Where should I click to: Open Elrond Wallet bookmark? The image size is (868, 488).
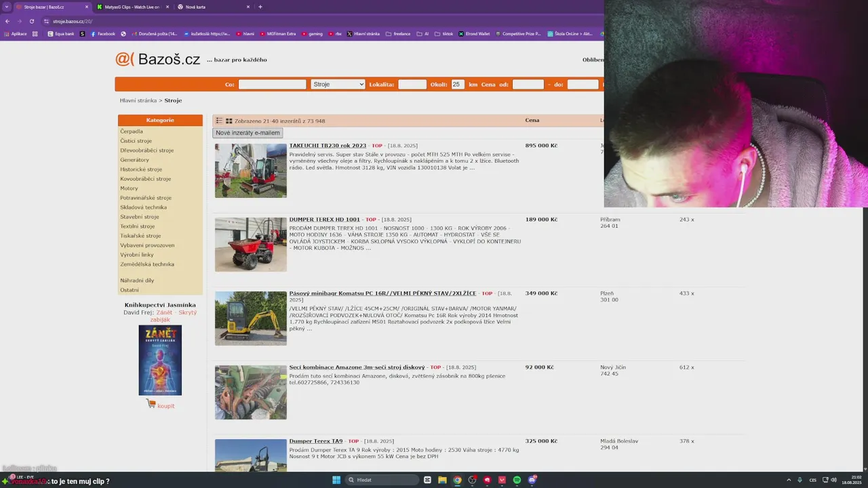pyautogui.click(x=473, y=34)
